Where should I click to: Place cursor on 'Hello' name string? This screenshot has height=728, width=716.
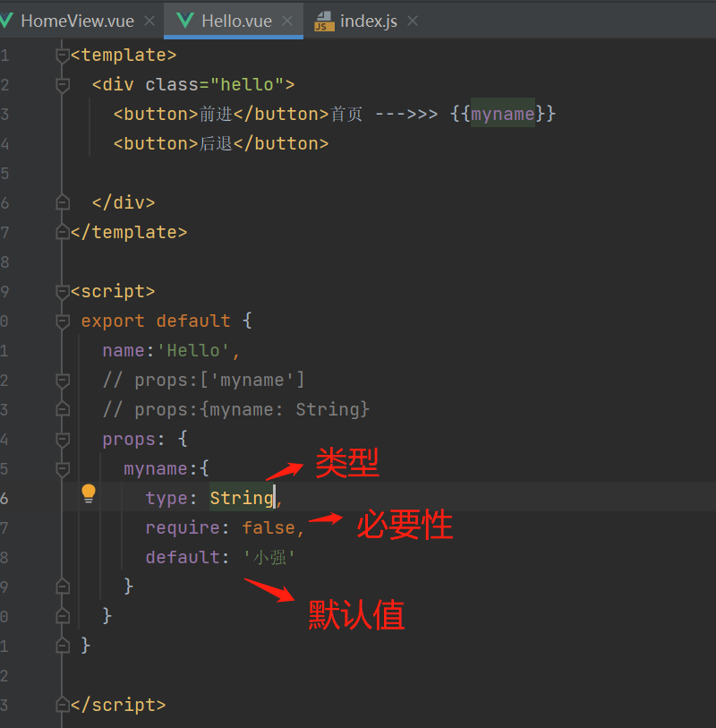point(193,350)
